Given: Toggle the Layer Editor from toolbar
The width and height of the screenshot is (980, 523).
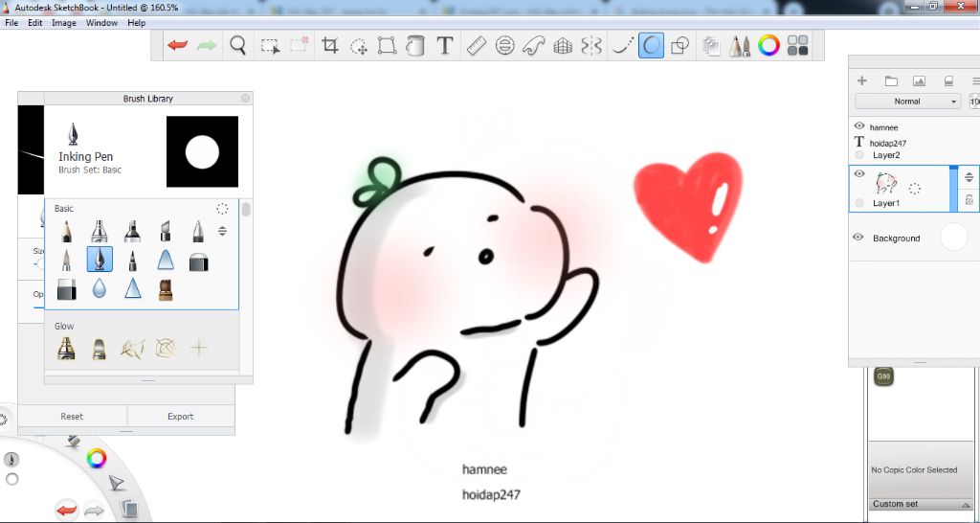Looking at the screenshot, I should point(711,46).
